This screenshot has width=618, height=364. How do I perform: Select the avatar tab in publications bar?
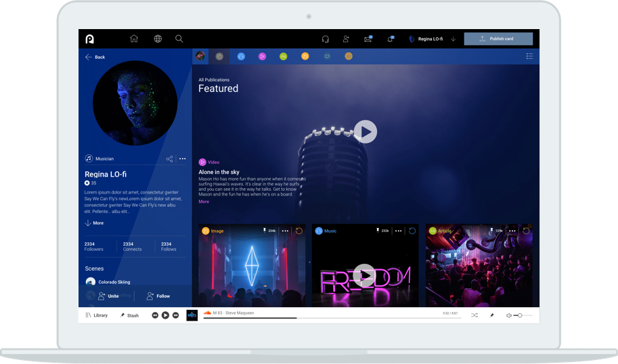click(x=200, y=56)
